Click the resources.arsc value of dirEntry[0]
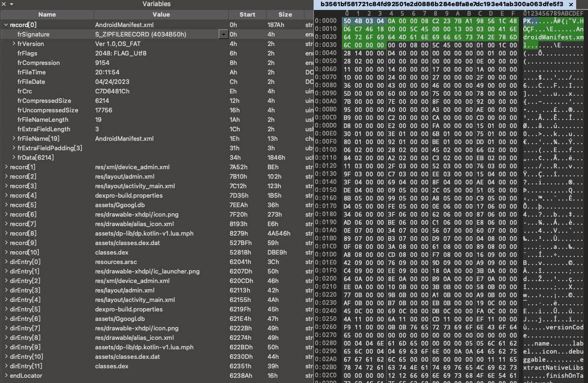Viewport: 588px width, 383px height. click(x=116, y=262)
